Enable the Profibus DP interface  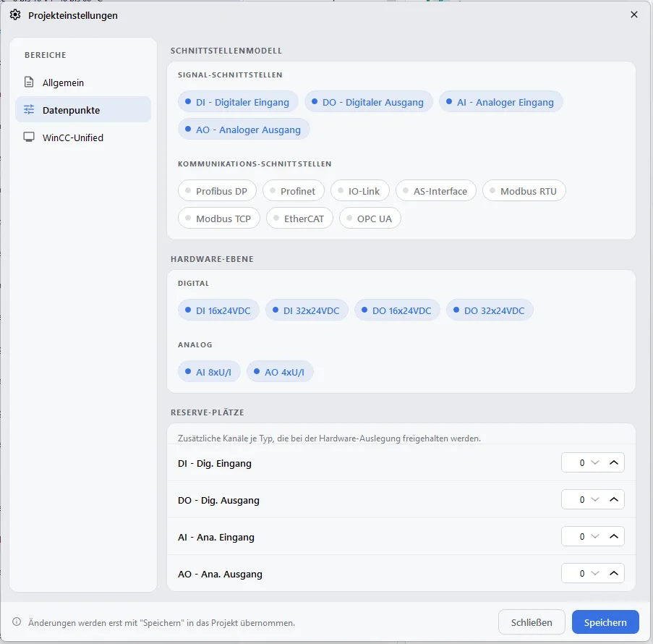click(217, 191)
